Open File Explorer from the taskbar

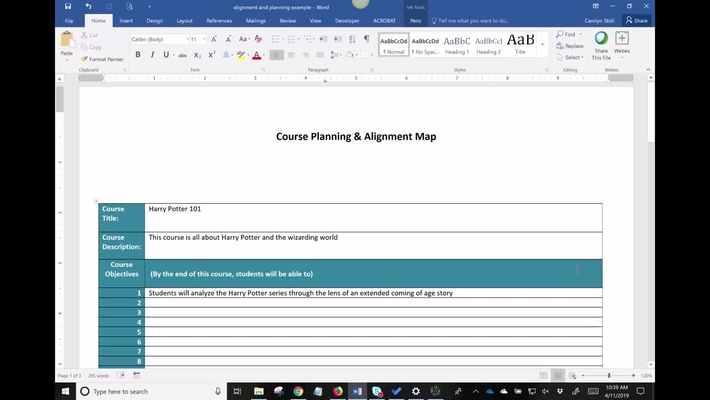point(259,391)
